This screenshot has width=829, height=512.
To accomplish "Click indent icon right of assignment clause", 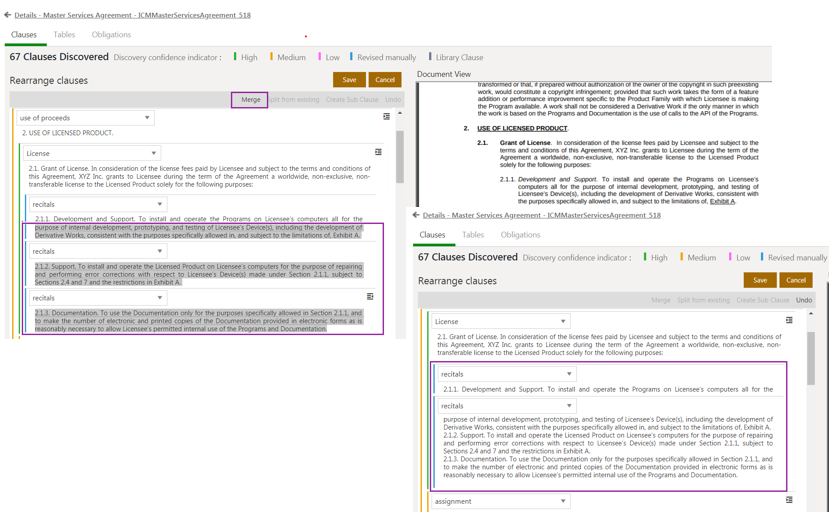I will tap(789, 500).
